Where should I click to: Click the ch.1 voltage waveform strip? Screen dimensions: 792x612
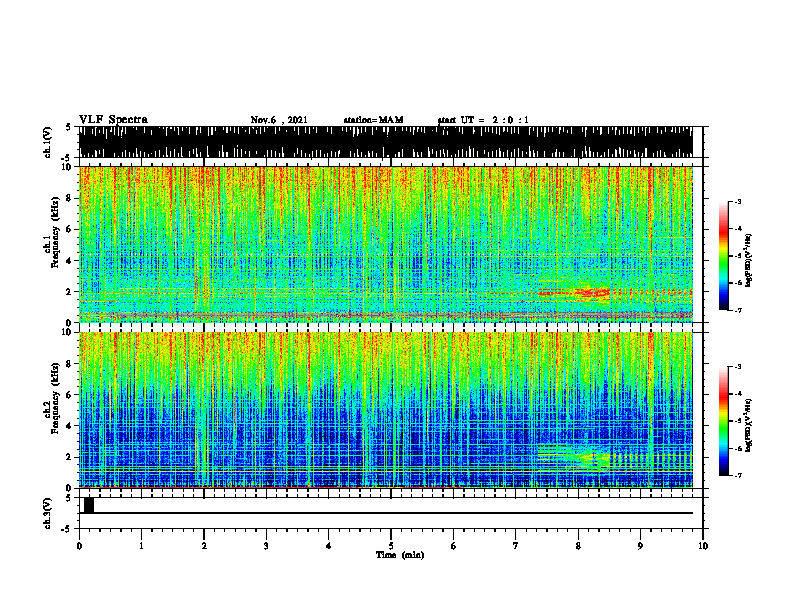tap(385, 142)
